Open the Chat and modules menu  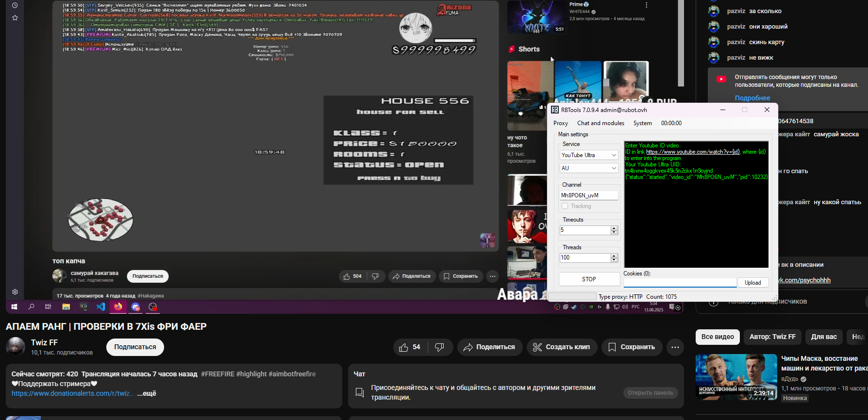click(x=601, y=123)
